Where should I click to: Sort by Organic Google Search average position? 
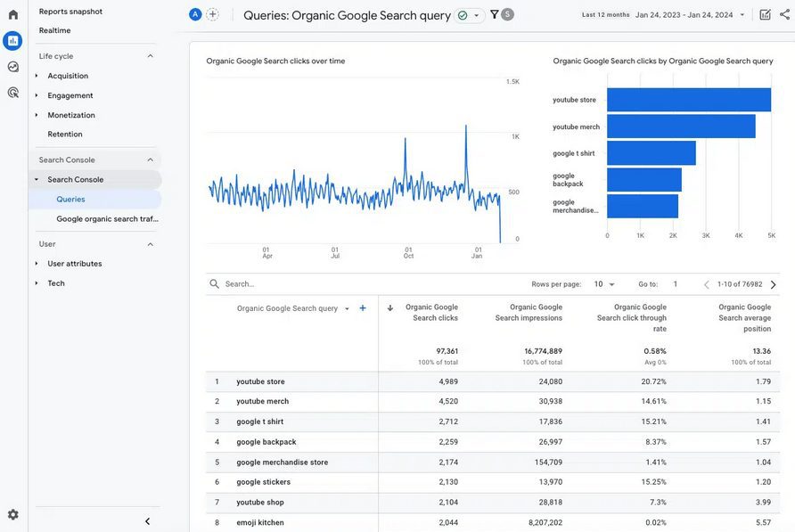click(x=744, y=318)
